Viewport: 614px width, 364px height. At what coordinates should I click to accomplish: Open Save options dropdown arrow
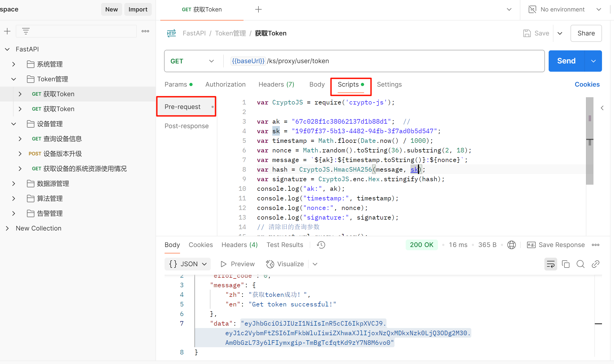[560, 33]
